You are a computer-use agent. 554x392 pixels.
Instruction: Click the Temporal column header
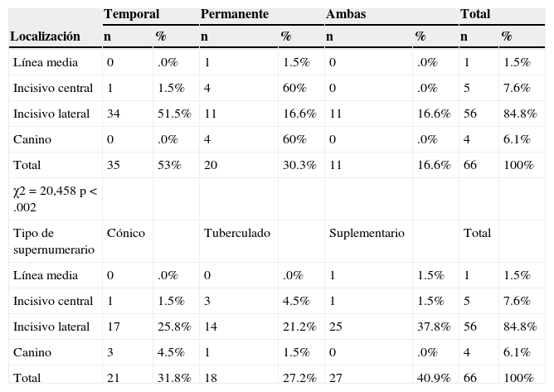(x=131, y=14)
